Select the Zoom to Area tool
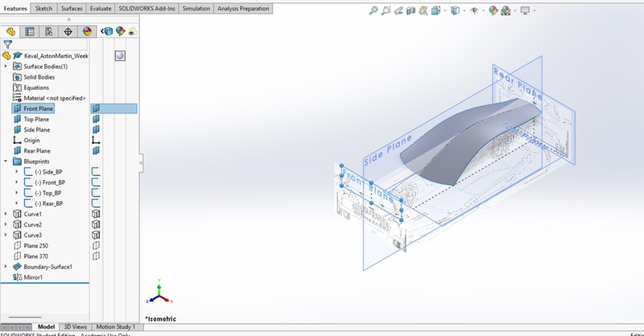This screenshot has width=644, height=336. click(x=386, y=10)
